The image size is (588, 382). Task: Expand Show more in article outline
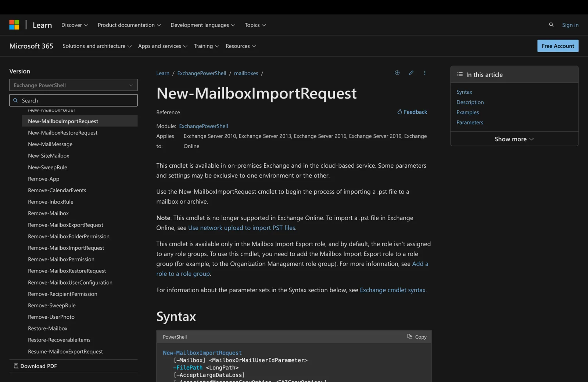[x=514, y=139]
